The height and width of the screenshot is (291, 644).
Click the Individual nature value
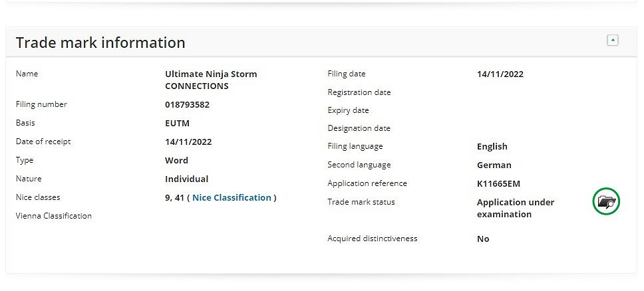coord(186,179)
